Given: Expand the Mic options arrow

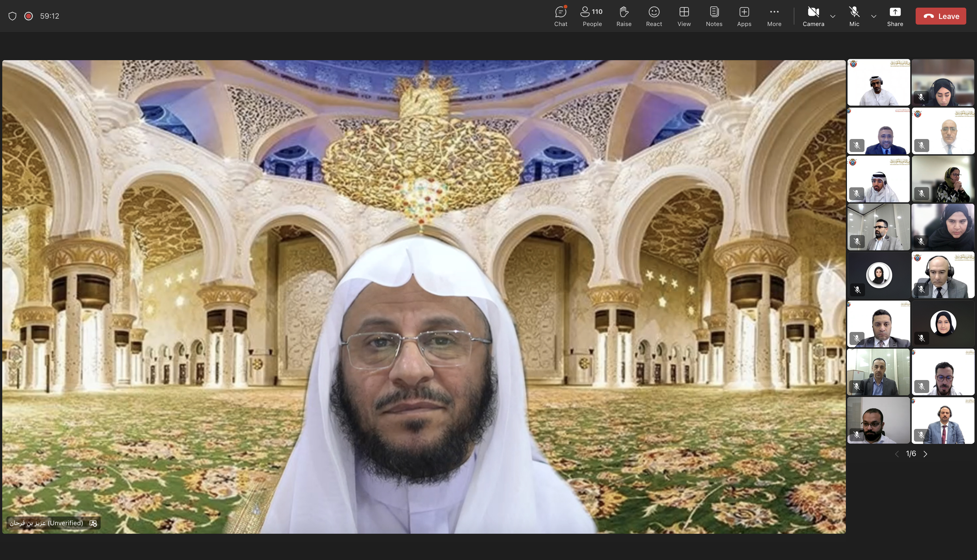Looking at the screenshot, I should 874,16.
